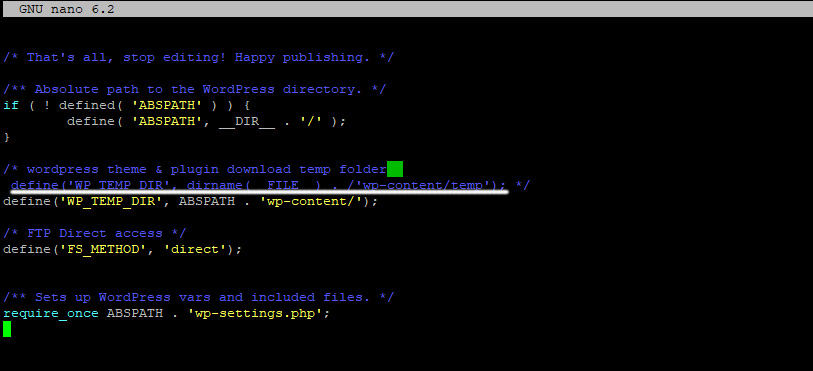The height and width of the screenshot is (371, 813).
Task: Click the define('FS_METHOD', 'direct') line
Action: tap(123, 249)
